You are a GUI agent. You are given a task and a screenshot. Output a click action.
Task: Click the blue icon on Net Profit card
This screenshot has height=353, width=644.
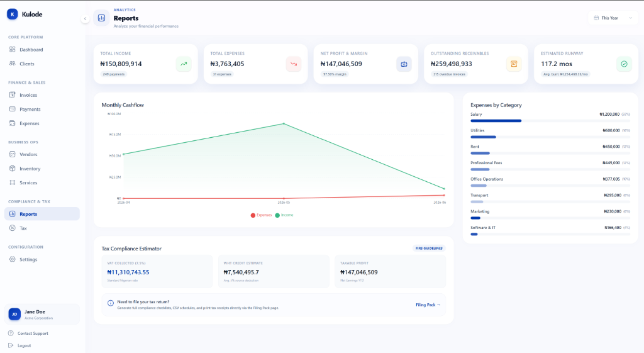[404, 64]
